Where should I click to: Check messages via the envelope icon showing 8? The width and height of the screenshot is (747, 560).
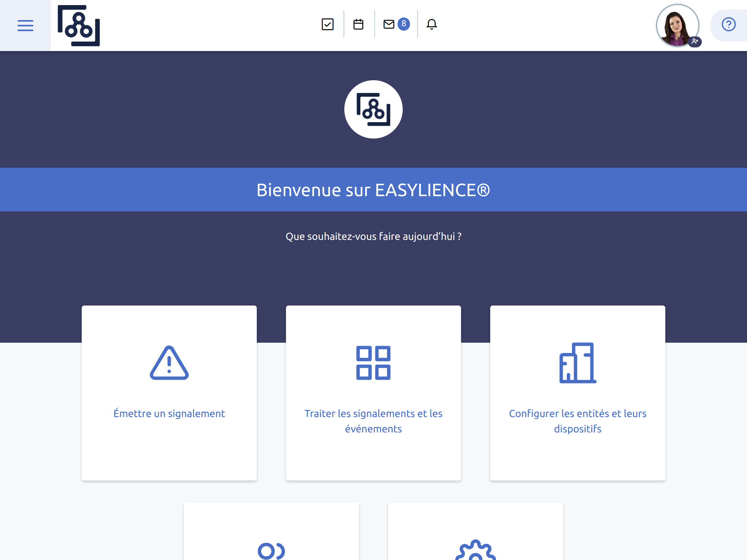[389, 24]
